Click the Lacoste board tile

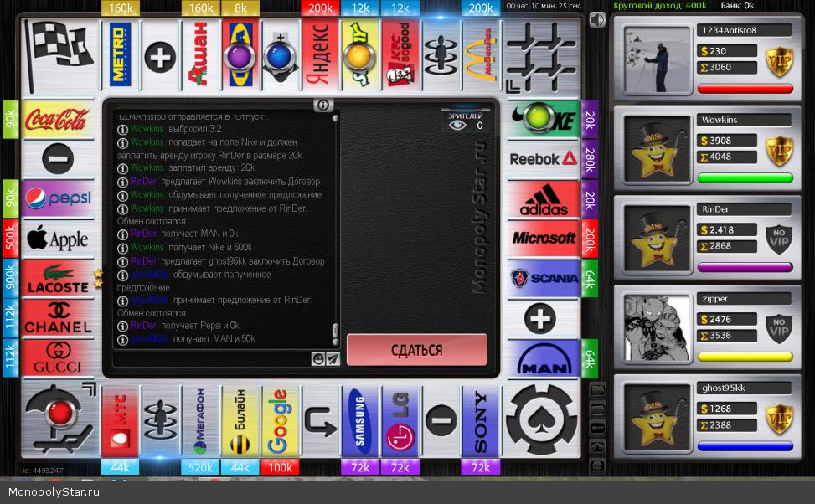[x=57, y=279]
